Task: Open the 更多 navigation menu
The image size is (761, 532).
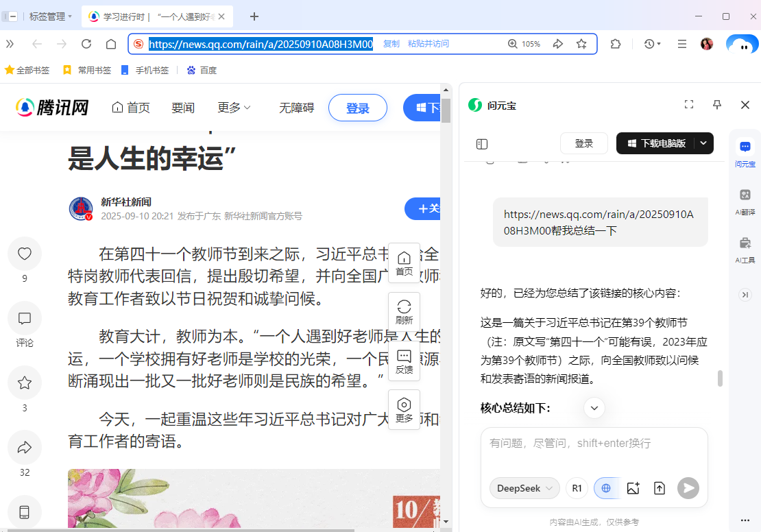Action: [233, 108]
